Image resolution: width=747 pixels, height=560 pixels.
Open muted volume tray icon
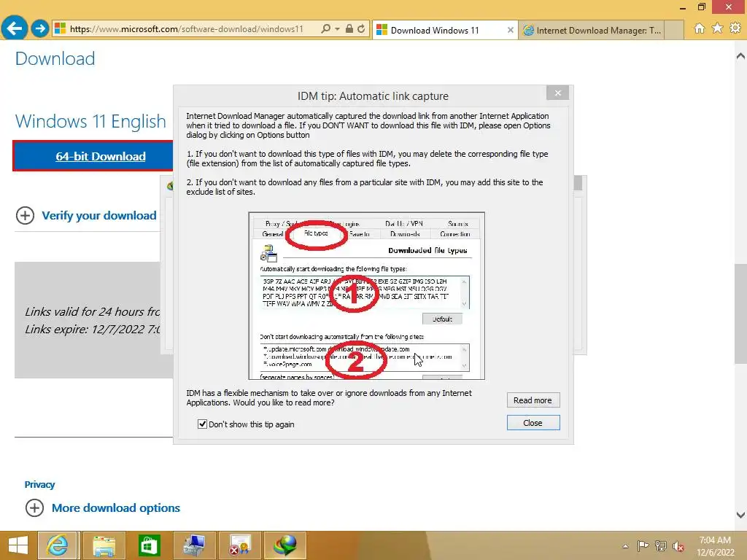[x=678, y=546]
